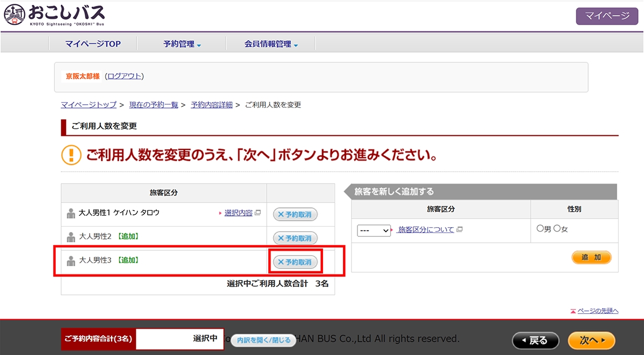This screenshot has width=644, height=355.
Task: Click the Okoshi Bus logo
Action: point(54,15)
